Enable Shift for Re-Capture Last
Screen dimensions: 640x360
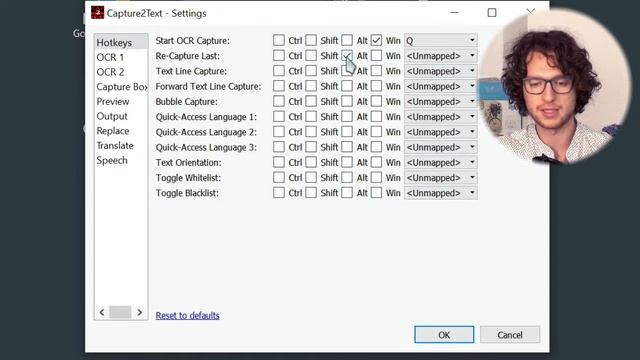pos(311,56)
